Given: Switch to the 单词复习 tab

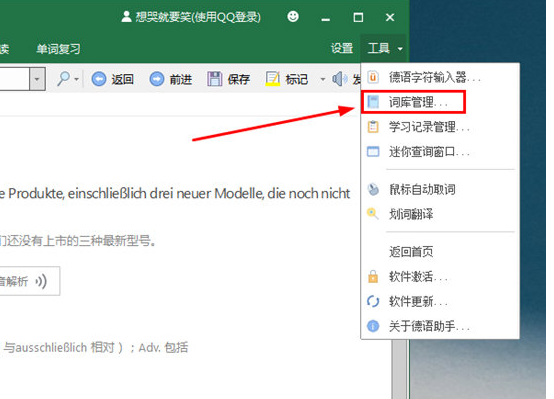Looking at the screenshot, I should 58,49.
